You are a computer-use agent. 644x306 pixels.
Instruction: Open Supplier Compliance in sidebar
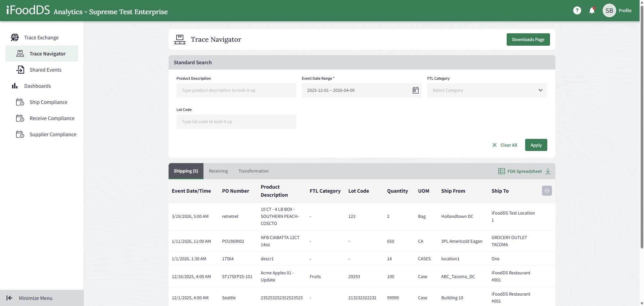53,135
